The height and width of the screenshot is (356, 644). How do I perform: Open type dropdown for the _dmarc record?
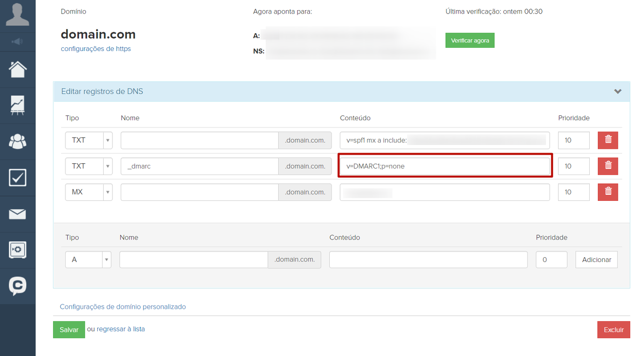pyautogui.click(x=89, y=166)
